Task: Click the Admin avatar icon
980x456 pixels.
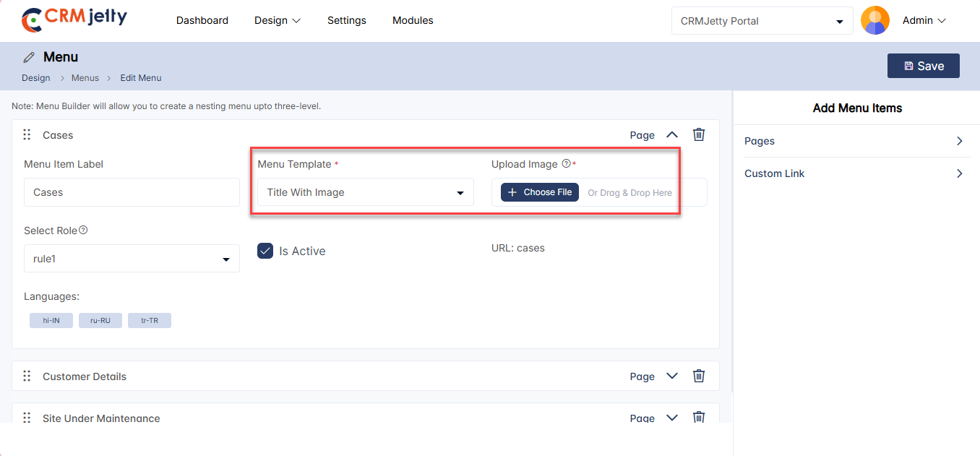Action: coord(875,21)
